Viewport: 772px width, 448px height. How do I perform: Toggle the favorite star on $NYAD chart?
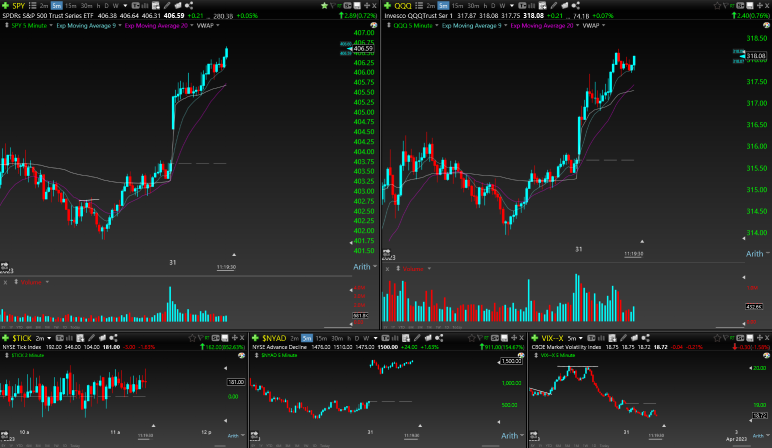pyautogui.click(x=471, y=338)
